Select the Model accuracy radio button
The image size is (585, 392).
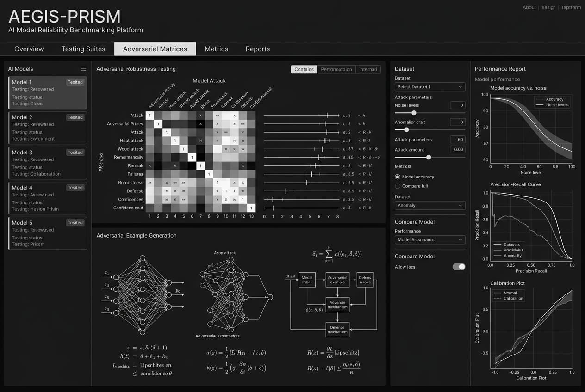click(398, 177)
